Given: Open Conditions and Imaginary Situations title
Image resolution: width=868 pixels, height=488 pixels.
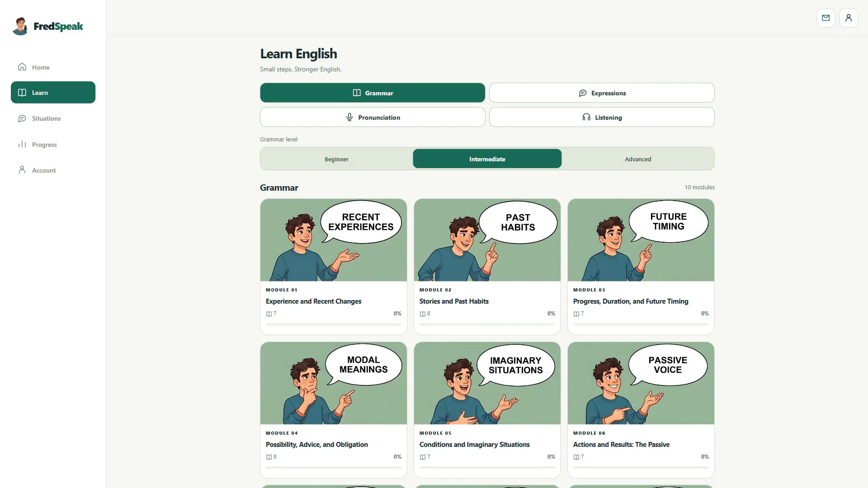Looking at the screenshot, I should coord(474,445).
